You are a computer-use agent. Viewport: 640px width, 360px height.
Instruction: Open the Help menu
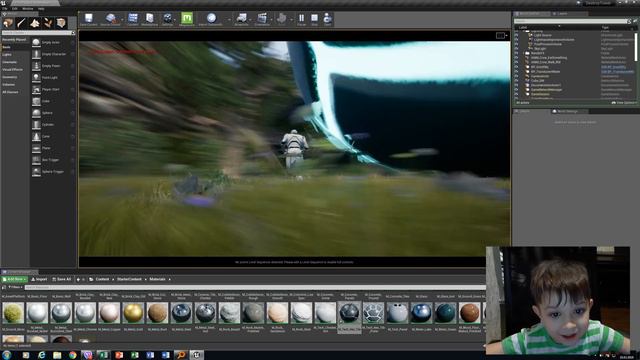41,9
